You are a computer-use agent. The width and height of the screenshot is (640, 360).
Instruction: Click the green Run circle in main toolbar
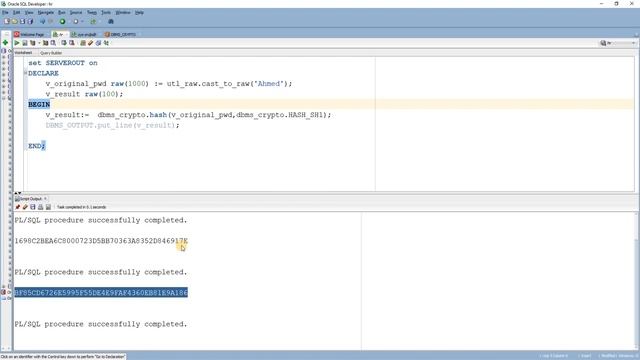pyautogui.click(x=62, y=21)
